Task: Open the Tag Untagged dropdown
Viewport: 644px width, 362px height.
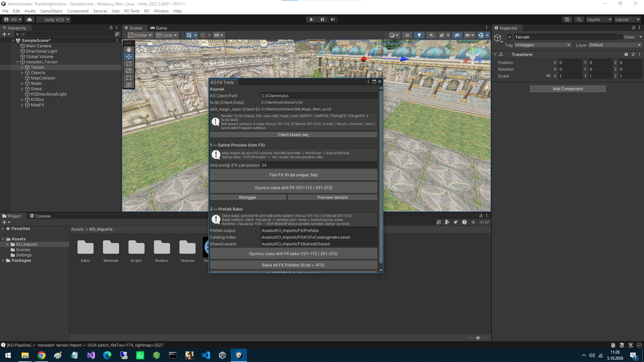Action: click(x=542, y=45)
